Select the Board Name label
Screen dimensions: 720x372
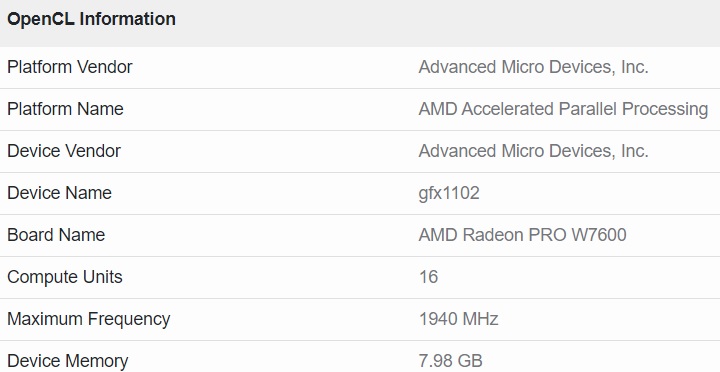tap(56, 235)
